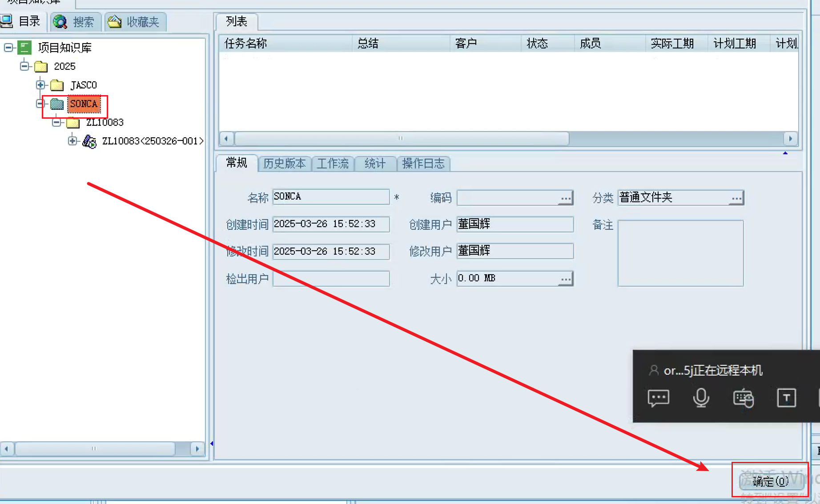The image size is (820, 504).
Task: Click the 目录 computer icon
Action: click(x=6, y=21)
